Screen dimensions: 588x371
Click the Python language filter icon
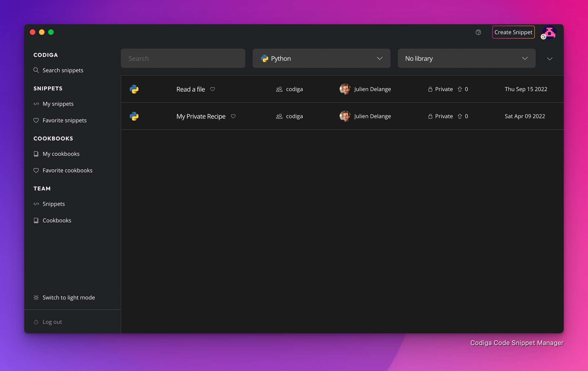pyautogui.click(x=264, y=58)
